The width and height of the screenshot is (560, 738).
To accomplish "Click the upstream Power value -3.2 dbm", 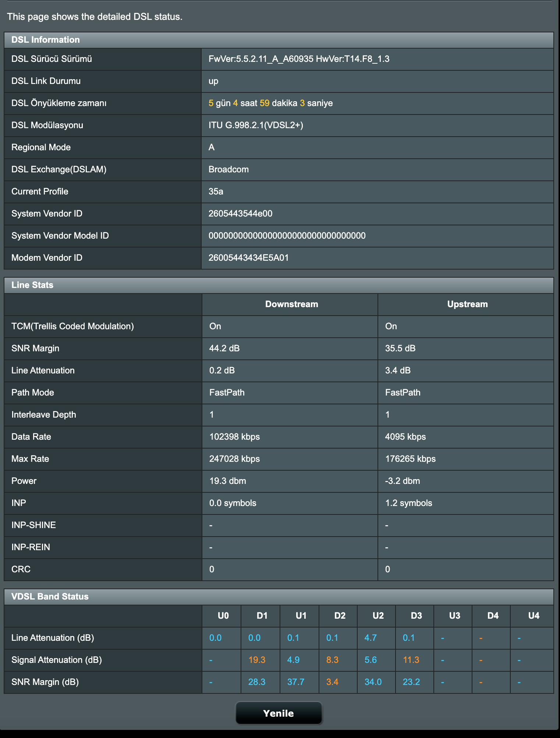I will click(403, 481).
